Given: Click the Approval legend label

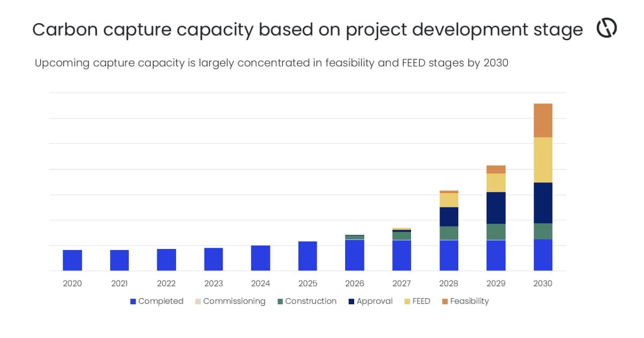Looking at the screenshot, I should [375, 302].
